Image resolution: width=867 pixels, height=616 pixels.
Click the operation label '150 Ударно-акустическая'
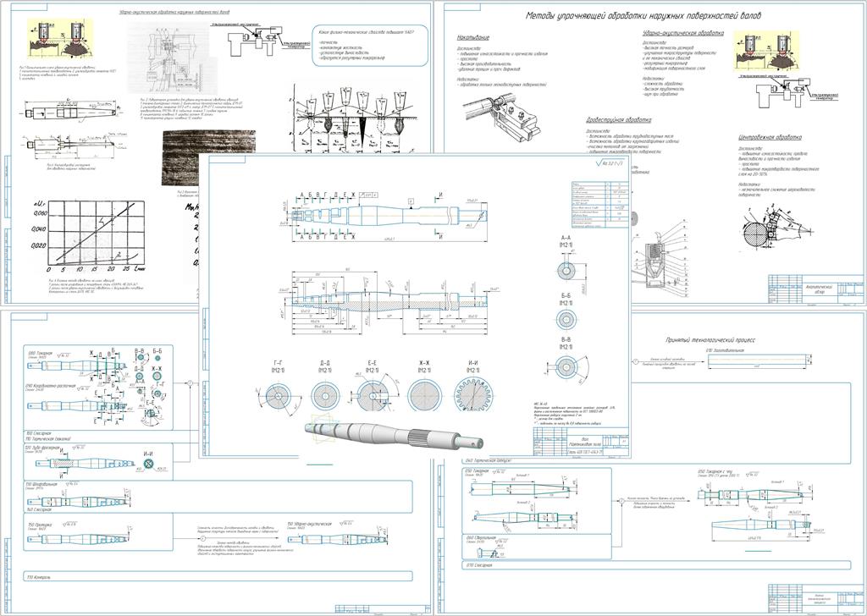point(309,524)
